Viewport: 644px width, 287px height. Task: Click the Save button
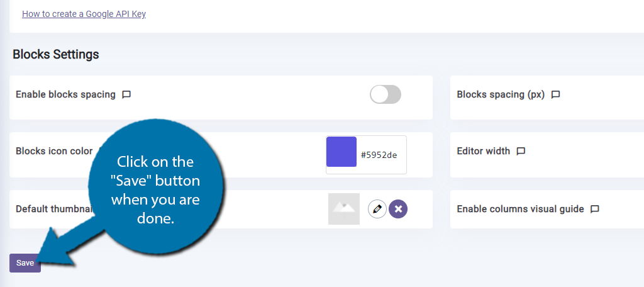pyautogui.click(x=25, y=263)
